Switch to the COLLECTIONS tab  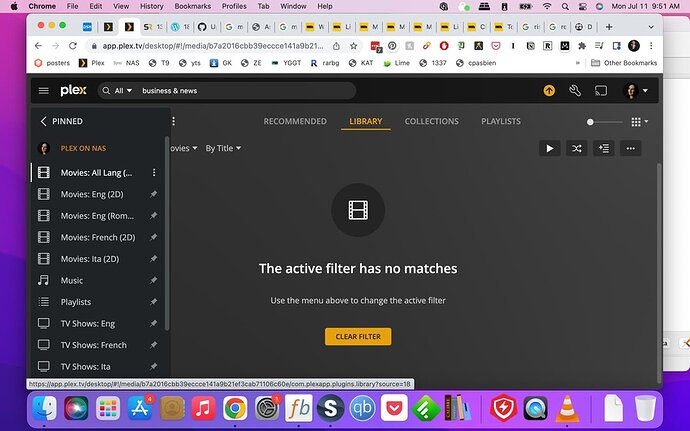click(432, 122)
